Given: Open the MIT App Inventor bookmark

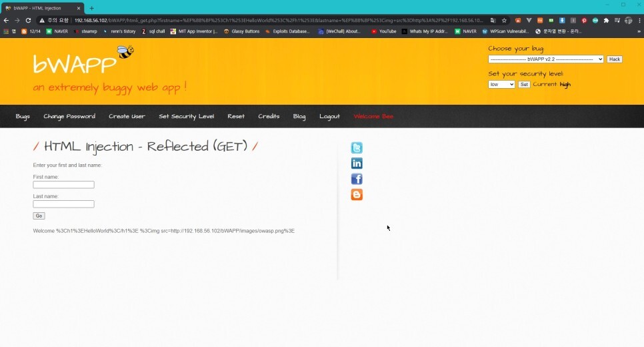Looking at the screenshot, I should pyautogui.click(x=194, y=31).
